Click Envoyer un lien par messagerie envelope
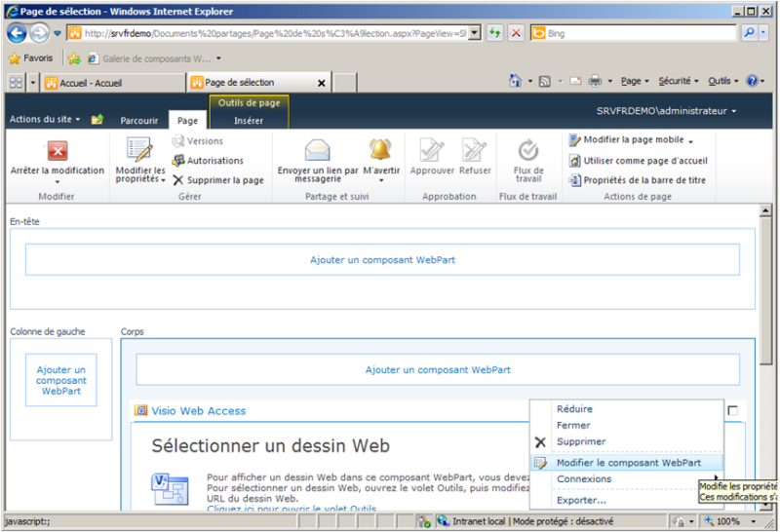The image size is (780, 532). click(x=318, y=150)
